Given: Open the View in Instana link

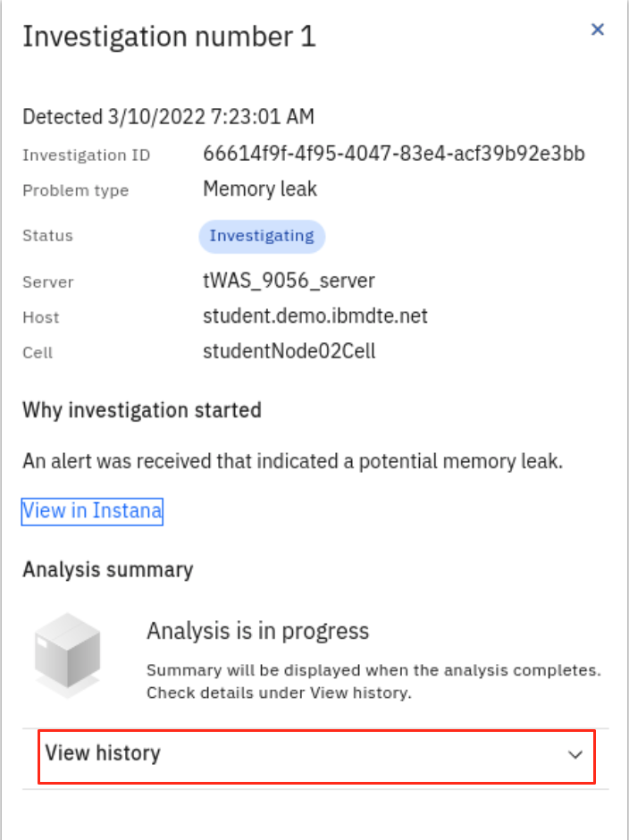Looking at the screenshot, I should click(91, 510).
